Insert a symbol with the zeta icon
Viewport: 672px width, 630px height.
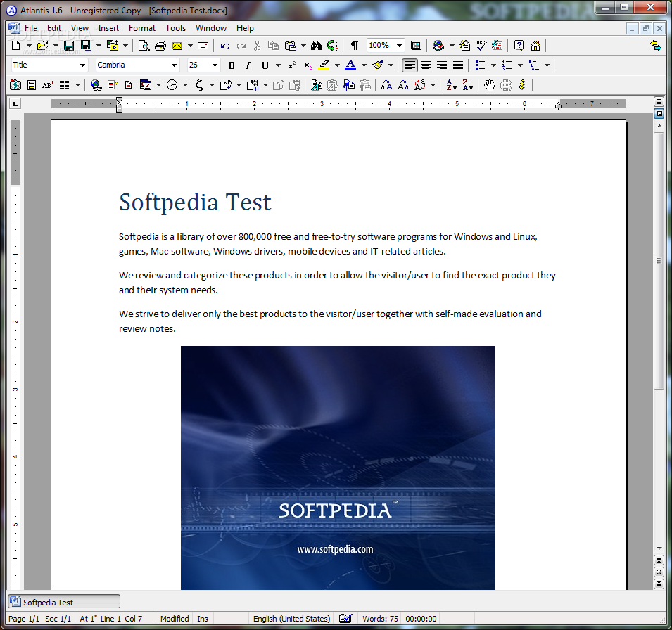point(199,85)
